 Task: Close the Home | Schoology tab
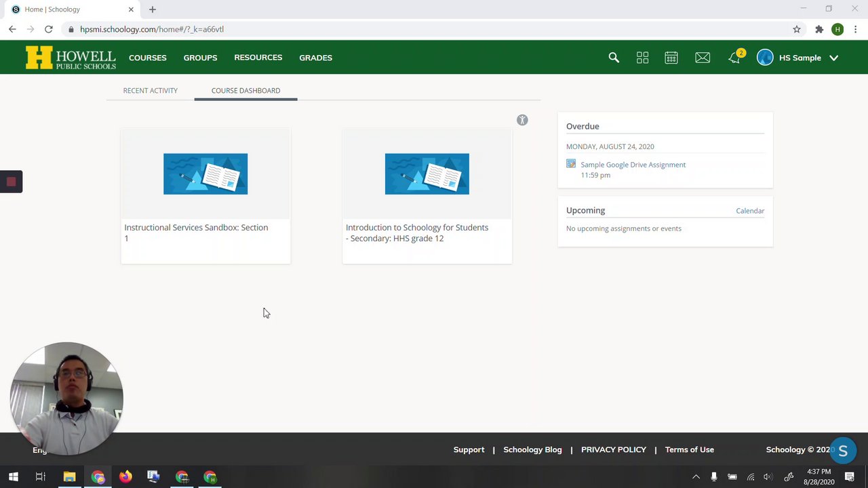click(131, 9)
